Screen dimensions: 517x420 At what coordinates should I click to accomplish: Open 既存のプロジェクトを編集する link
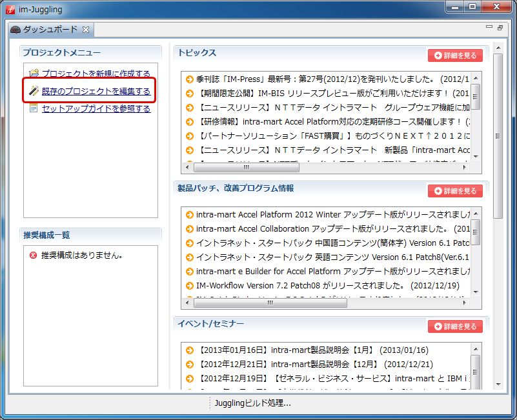96,91
